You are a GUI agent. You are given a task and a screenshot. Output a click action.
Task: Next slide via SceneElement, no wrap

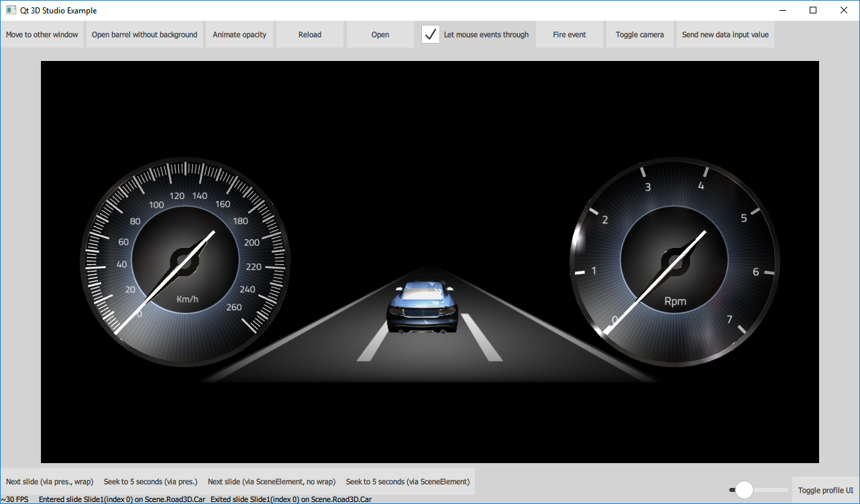tap(272, 481)
